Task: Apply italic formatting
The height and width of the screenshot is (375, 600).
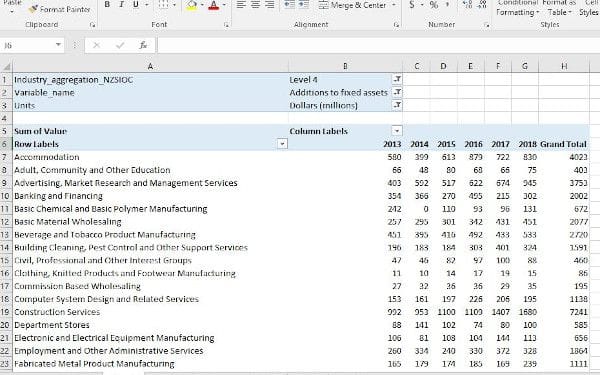Action: pyautogui.click(x=121, y=5)
